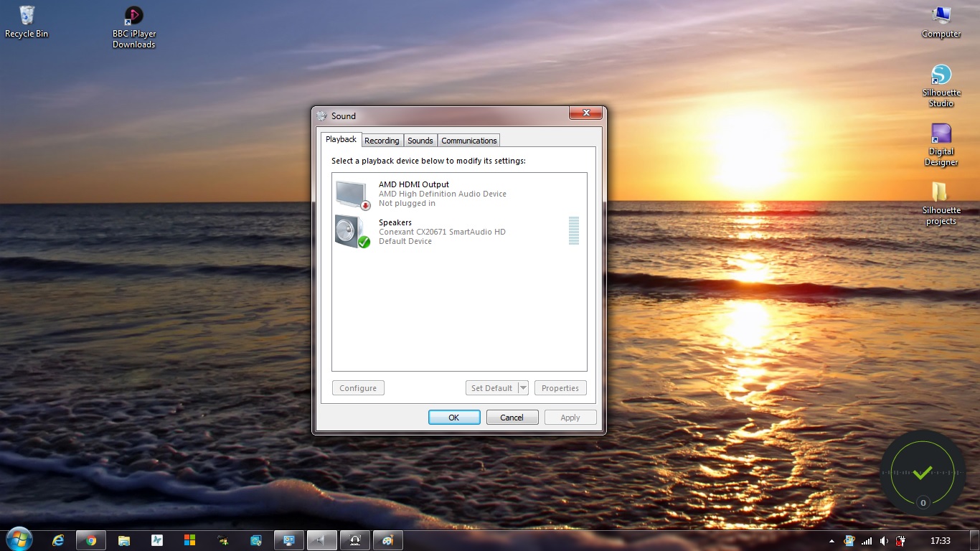Expand the Set Default dropdown arrow
This screenshot has height=551, width=980.
523,388
